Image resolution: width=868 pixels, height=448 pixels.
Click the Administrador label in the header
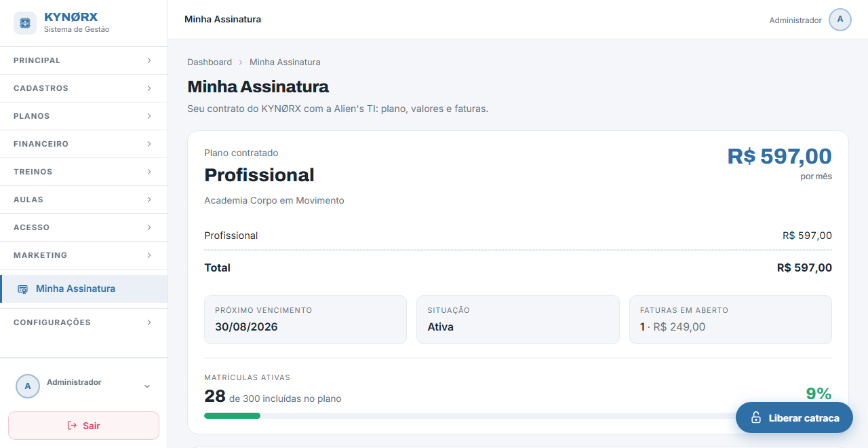[795, 20]
